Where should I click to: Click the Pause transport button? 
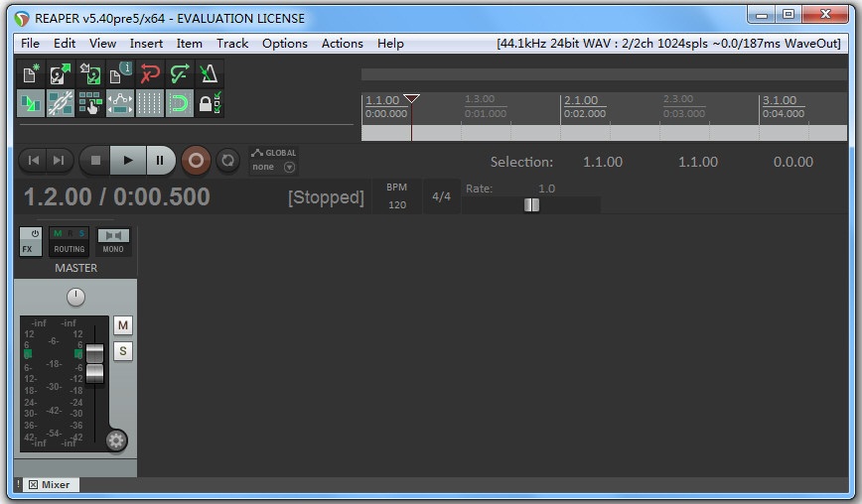pyautogui.click(x=160, y=161)
